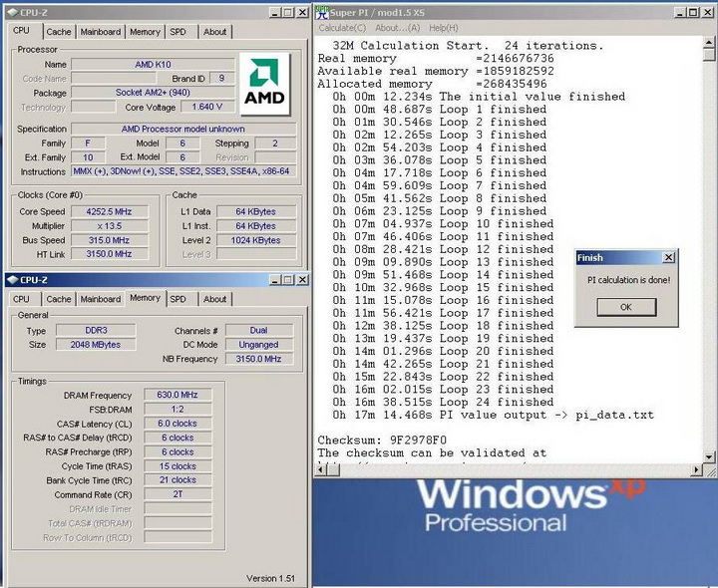Click the 32M Calculation Start line

(x=468, y=46)
